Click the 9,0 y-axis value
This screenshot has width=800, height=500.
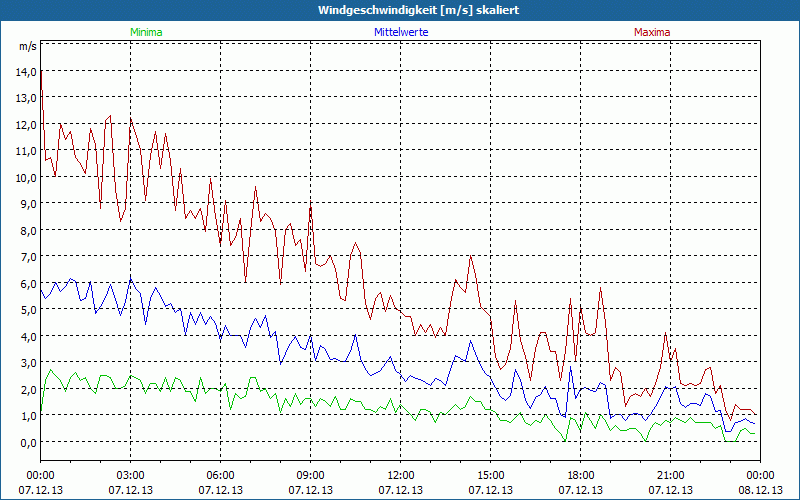[28, 204]
